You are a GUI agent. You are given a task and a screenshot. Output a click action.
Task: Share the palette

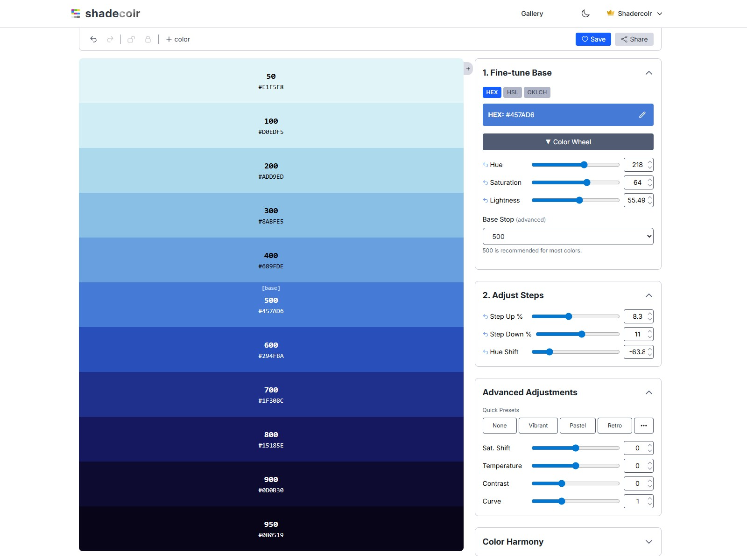634,39
